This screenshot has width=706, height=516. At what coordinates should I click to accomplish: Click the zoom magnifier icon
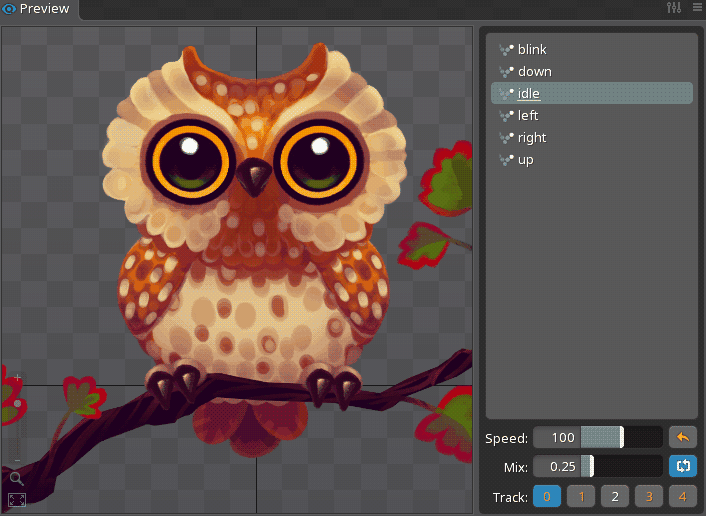(x=17, y=479)
